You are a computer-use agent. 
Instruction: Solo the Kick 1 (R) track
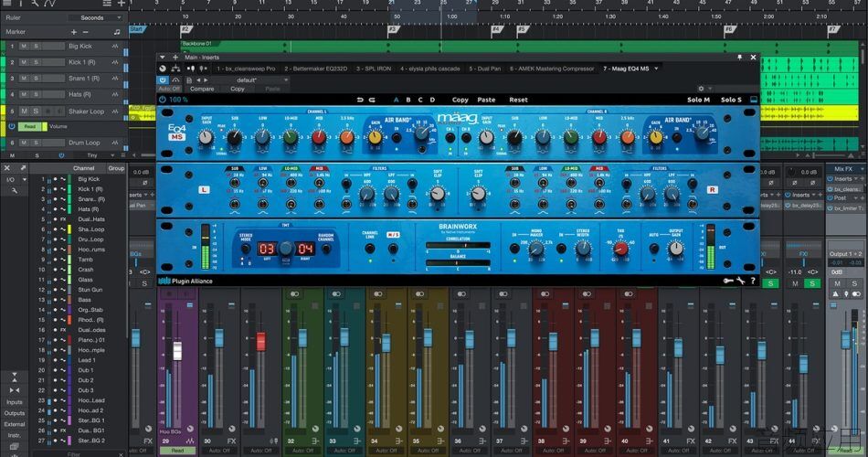36,62
